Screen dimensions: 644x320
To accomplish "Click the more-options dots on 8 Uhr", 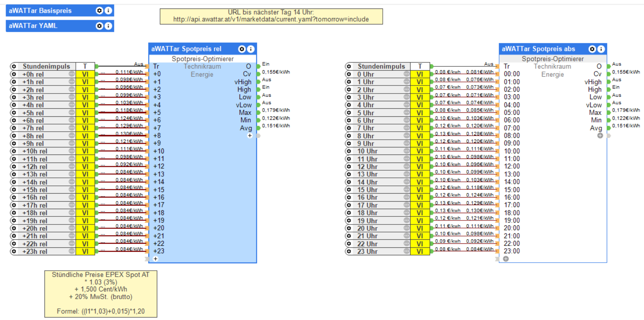I will 406,136.
